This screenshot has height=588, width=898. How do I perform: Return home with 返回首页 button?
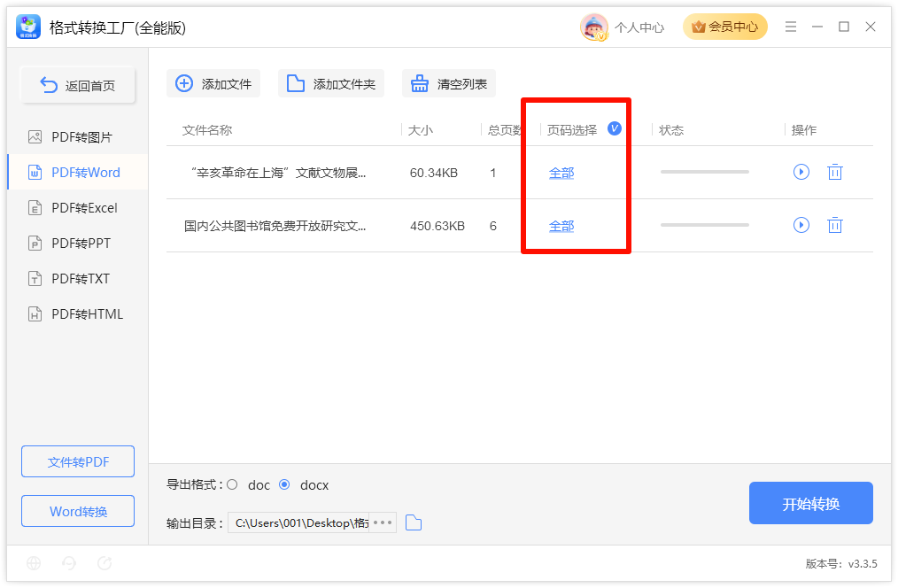78,86
